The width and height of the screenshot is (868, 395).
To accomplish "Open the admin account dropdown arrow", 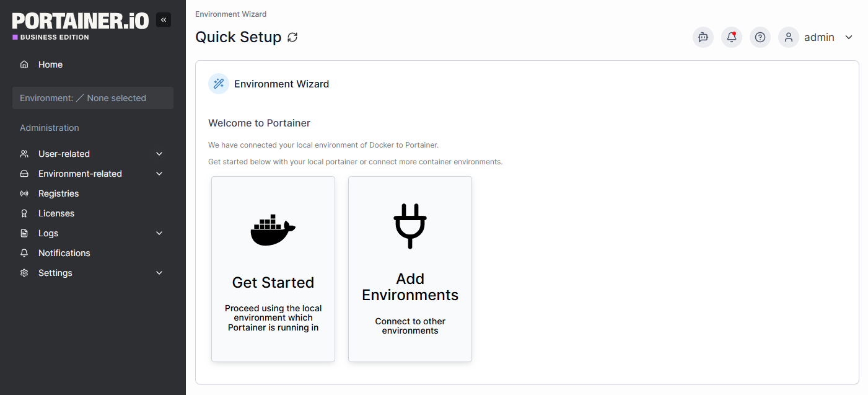I will (849, 37).
